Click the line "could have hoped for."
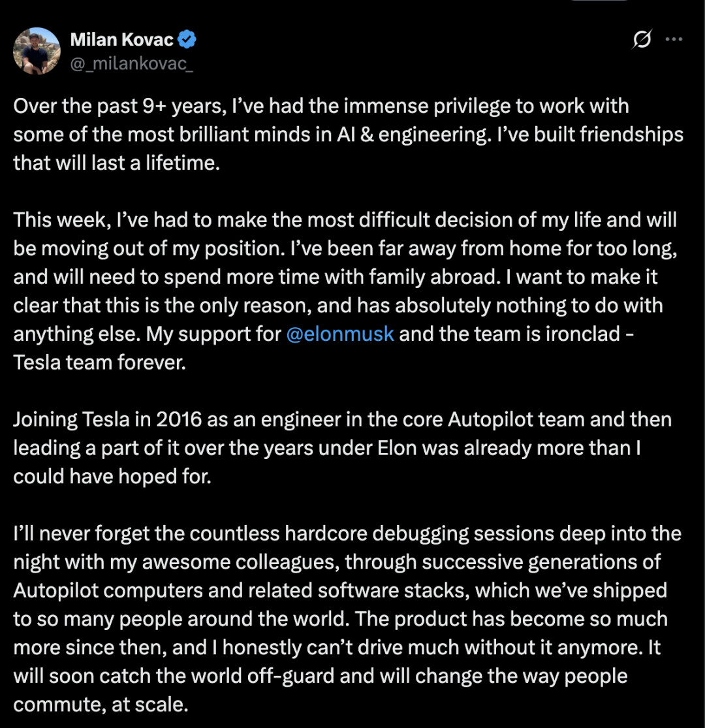 point(112,477)
